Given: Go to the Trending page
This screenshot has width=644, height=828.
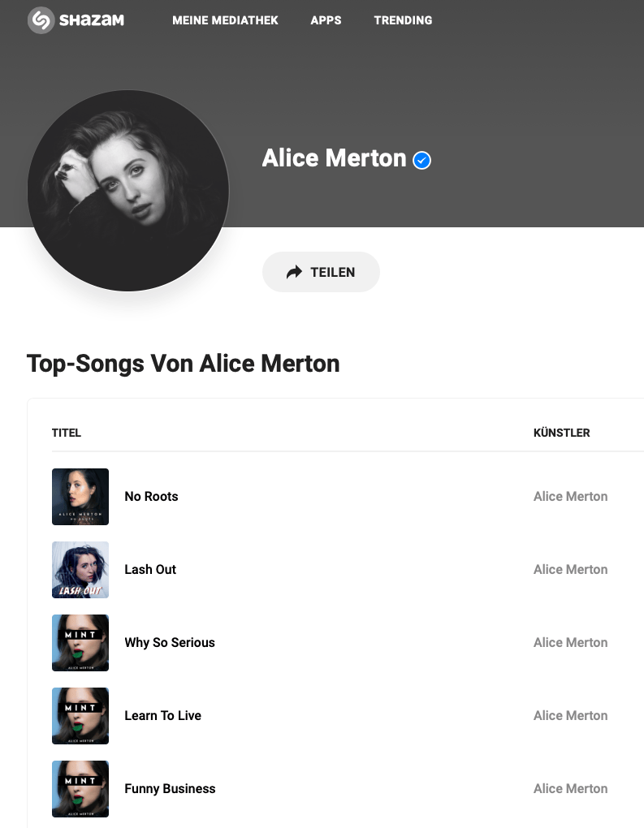Looking at the screenshot, I should tap(403, 20).
